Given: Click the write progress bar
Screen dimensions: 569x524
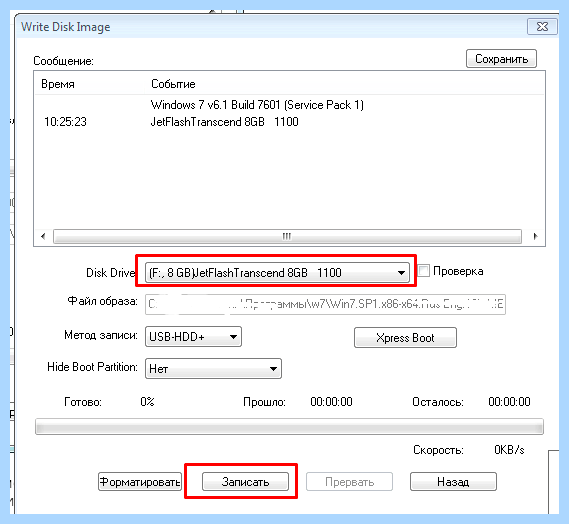Looking at the screenshot, I should [x=289, y=426].
